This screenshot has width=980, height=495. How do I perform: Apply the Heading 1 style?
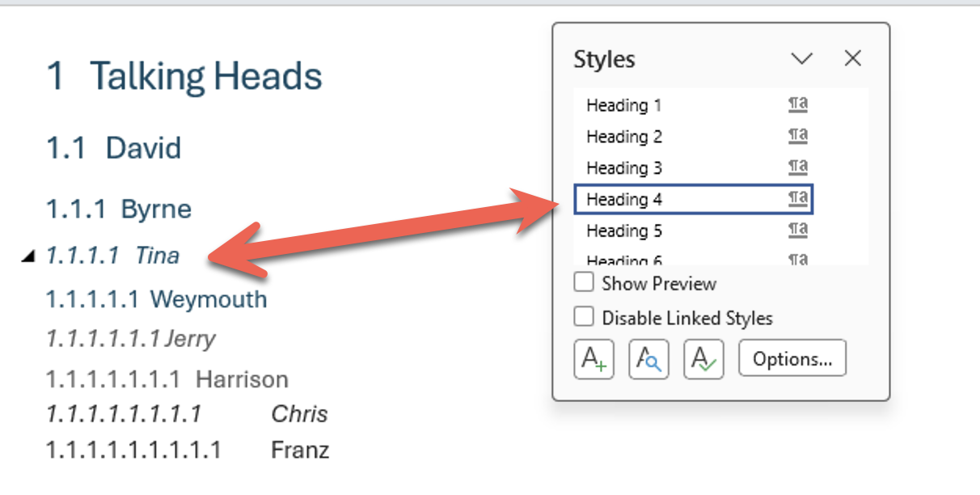623,105
